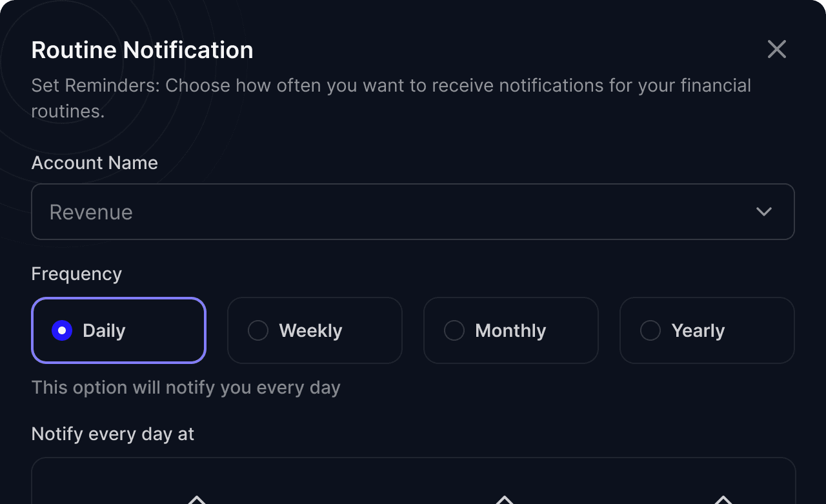Select the Monthly radio button circle
The height and width of the screenshot is (504, 826).
pos(454,330)
